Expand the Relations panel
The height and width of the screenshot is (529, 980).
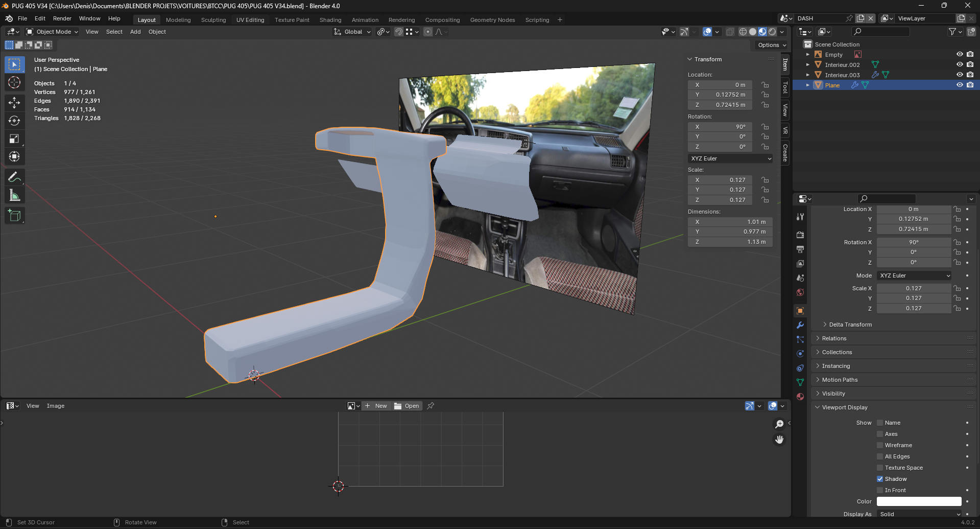pyautogui.click(x=834, y=338)
